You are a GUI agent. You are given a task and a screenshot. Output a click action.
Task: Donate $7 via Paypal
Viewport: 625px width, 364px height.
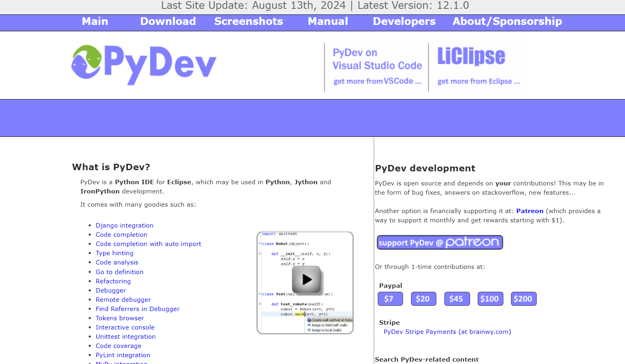(390, 299)
